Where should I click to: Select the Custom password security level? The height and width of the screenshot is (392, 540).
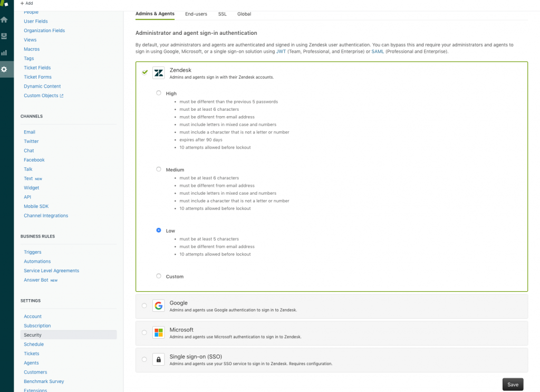click(158, 276)
